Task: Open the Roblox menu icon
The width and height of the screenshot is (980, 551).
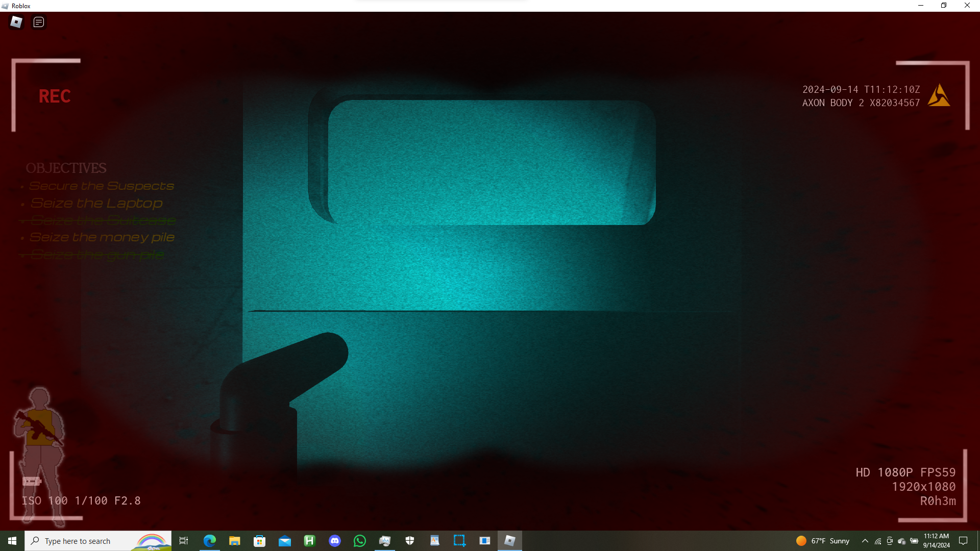Action: point(16,22)
